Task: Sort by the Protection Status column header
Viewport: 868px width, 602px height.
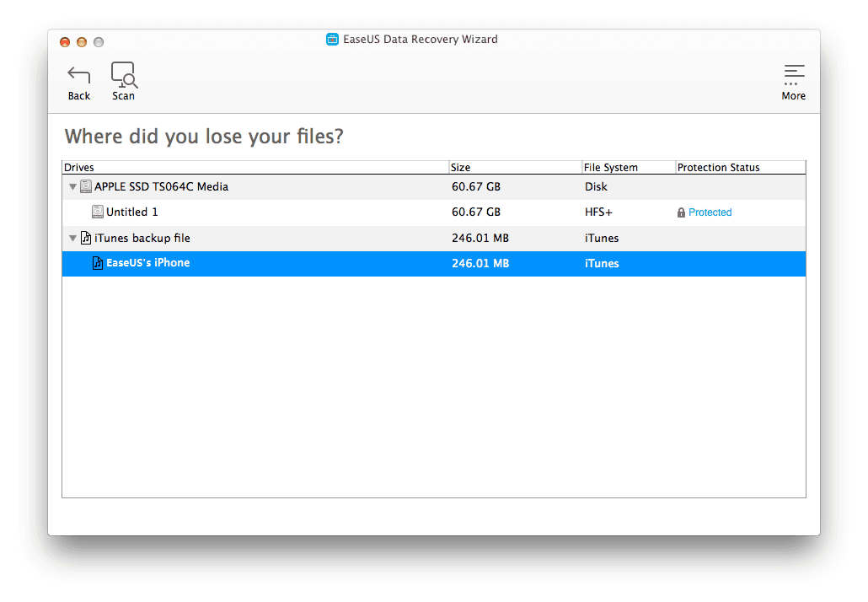Action: coord(741,167)
